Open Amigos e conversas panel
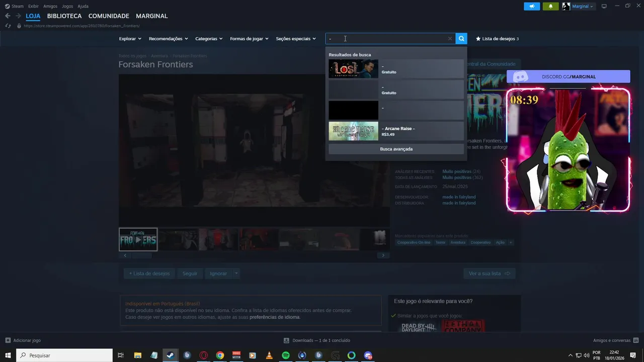Screen dimensions: 644x362 pos(615,340)
